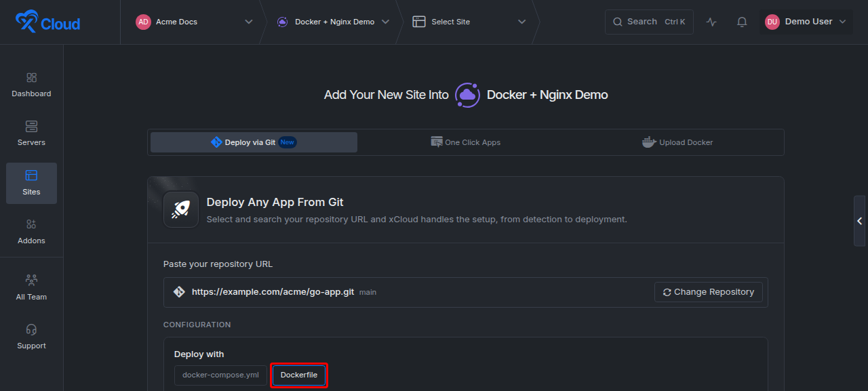Open notifications bell
868x391 pixels.
[742, 22]
